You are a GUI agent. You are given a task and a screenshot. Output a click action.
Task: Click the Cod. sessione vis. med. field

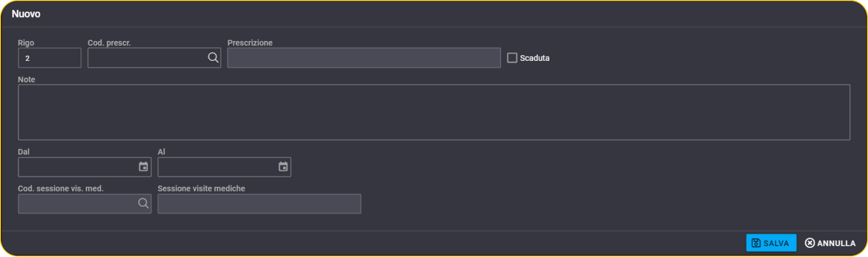coord(78,204)
